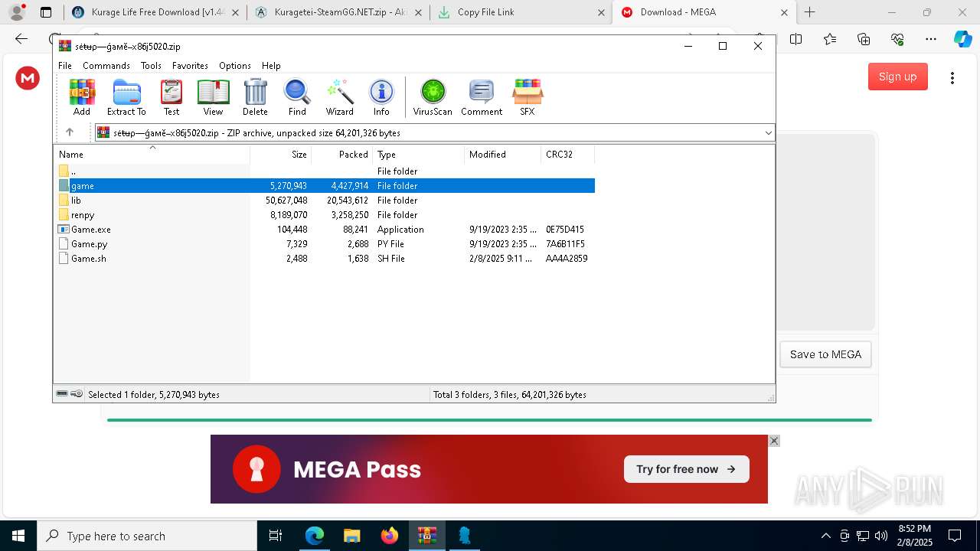The width and height of the screenshot is (980, 551).
Task: Select the lib folder
Action: point(325,201)
